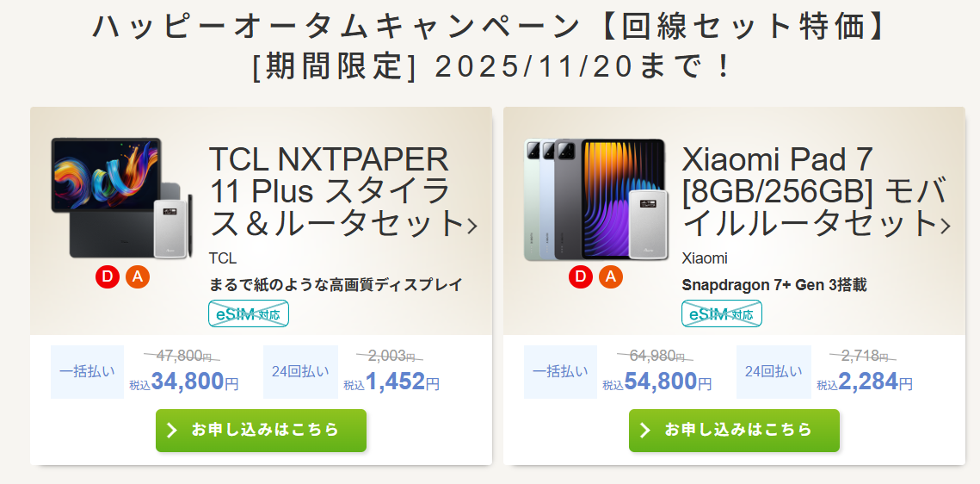Viewport: 980px width, 484px height.
Task: Click the eSIM対応 badge on Xiaomi card
Action: coord(721,313)
